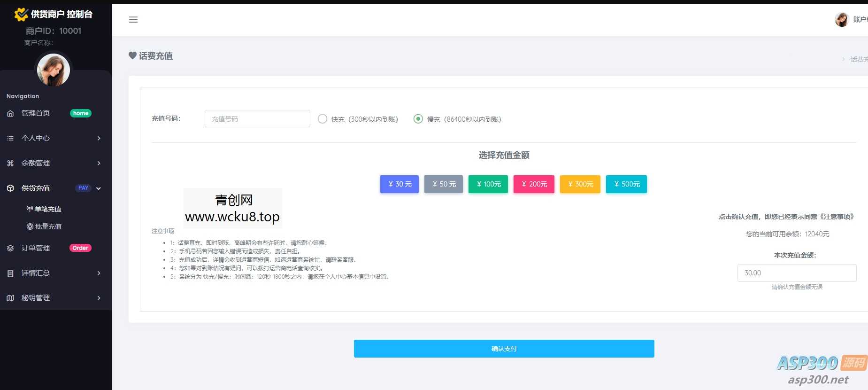Image resolution: width=868 pixels, height=390 pixels.
Task: Select the 慢充 (86400秒以内到账) radio option
Action: tap(418, 119)
